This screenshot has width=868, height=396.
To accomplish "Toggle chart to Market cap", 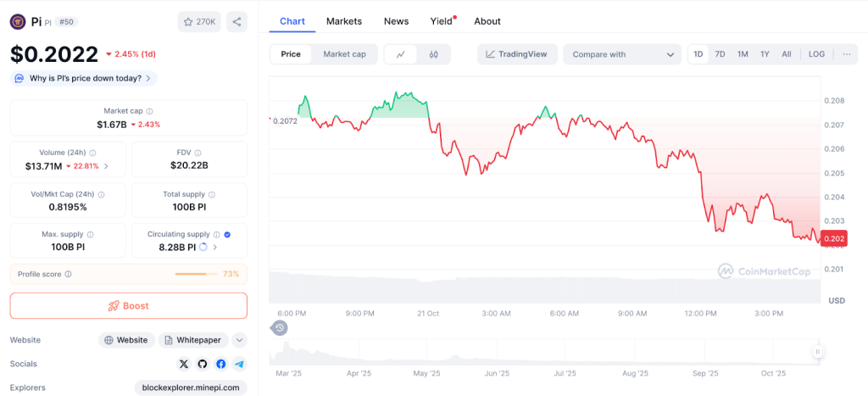I will (345, 54).
